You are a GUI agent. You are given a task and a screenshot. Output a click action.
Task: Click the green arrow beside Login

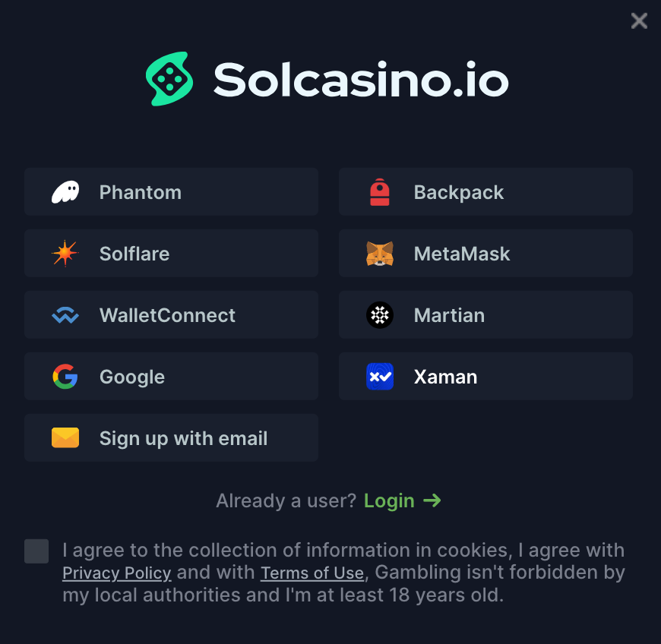[x=432, y=500]
